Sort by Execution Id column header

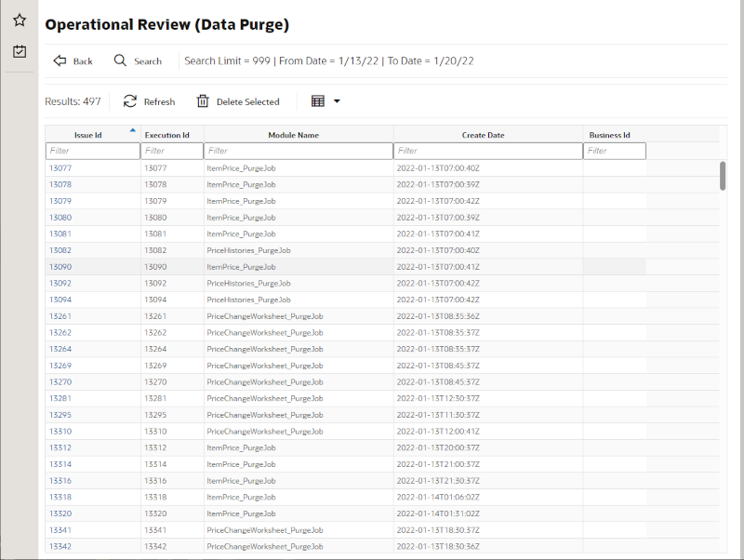click(x=167, y=135)
